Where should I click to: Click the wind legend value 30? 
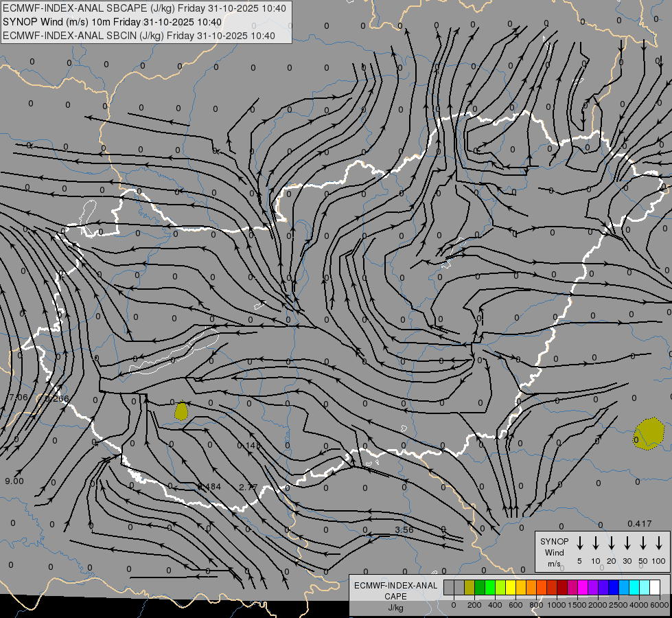627,561
